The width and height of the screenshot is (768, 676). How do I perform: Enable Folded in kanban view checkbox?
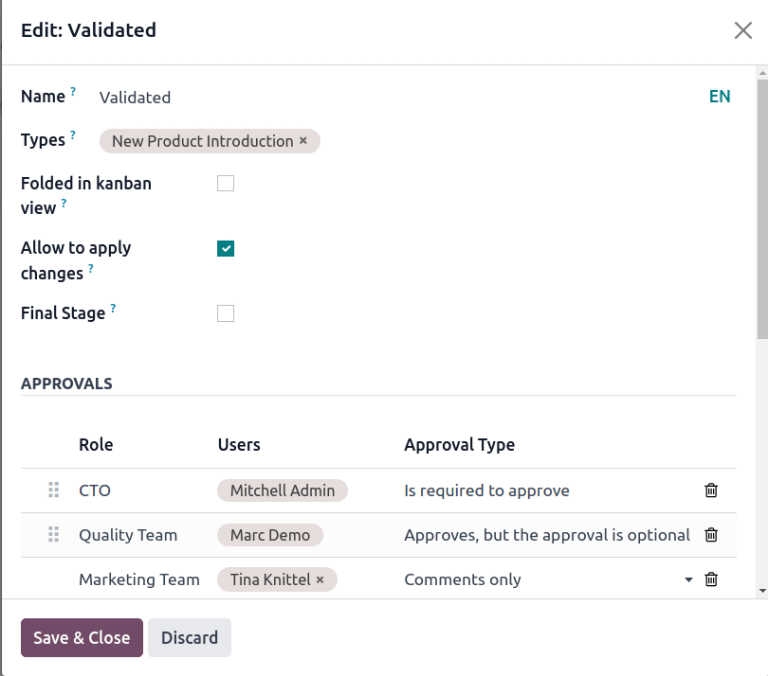[226, 183]
